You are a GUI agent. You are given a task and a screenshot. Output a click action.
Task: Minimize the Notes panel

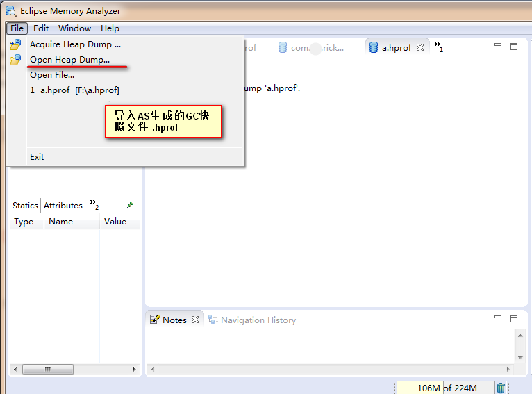coord(498,317)
